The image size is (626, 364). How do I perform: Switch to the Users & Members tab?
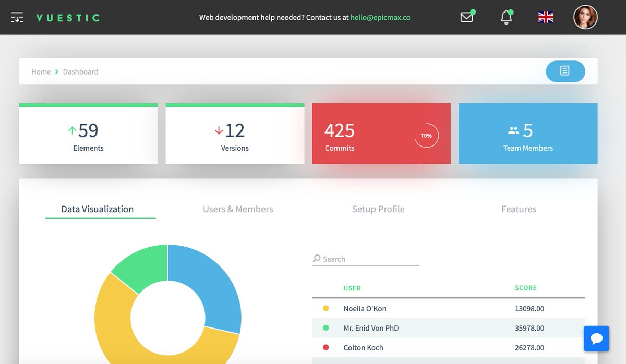[x=238, y=209]
